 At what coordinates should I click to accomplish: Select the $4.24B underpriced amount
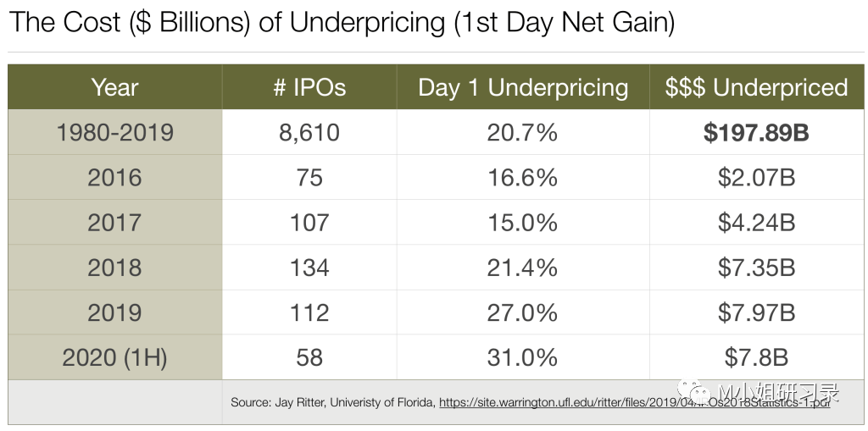(756, 223)
